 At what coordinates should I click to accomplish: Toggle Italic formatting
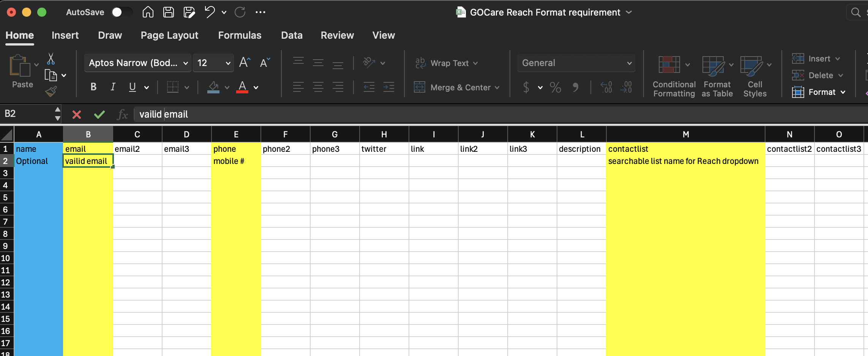coord(113,87)
